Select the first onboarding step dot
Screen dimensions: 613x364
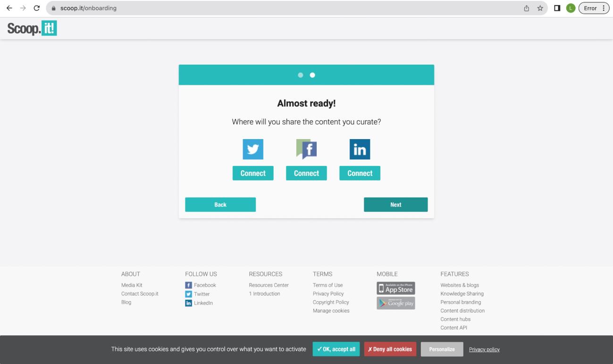(301, 75)
